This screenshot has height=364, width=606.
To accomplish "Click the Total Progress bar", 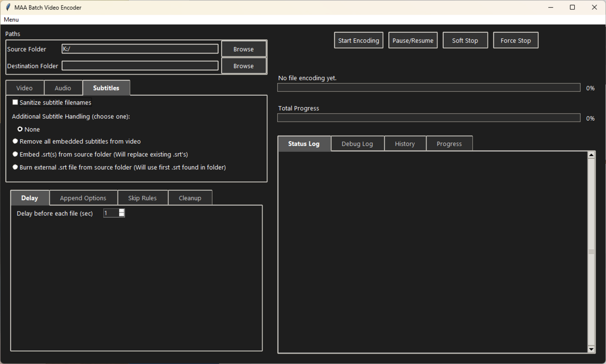I will 429,118.
